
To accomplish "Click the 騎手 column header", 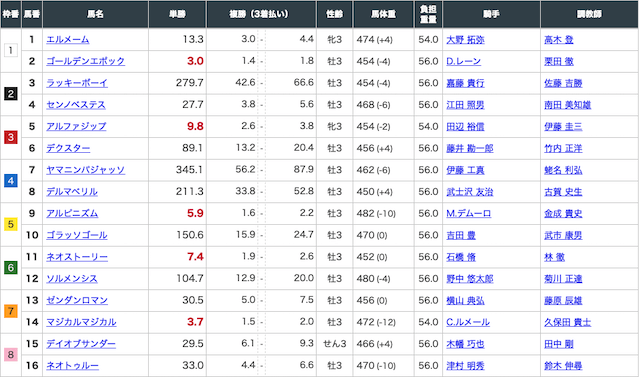I will coord(491,14).
